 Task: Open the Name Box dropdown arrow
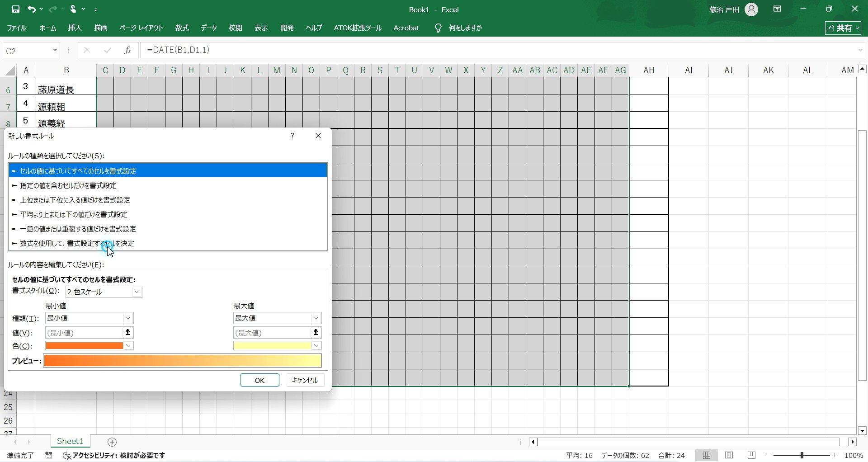coord(55,50)
